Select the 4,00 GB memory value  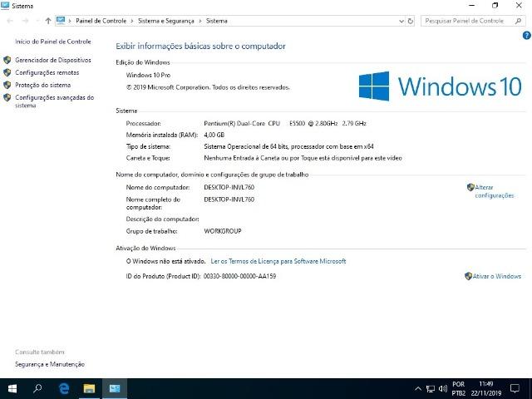point(214,135)
